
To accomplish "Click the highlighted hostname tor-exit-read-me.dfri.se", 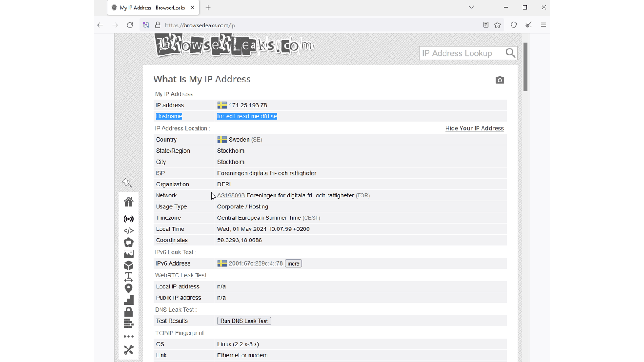I will (247, 116).
